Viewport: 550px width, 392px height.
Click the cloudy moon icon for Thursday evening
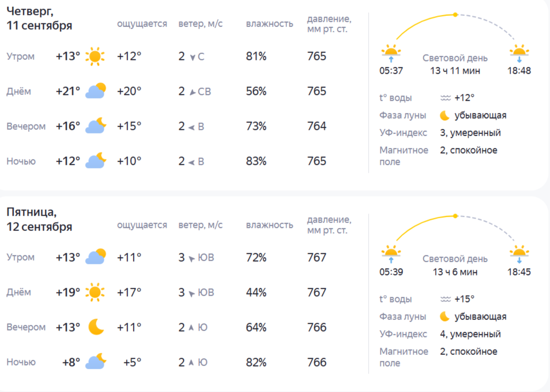(x=96, y=126)
